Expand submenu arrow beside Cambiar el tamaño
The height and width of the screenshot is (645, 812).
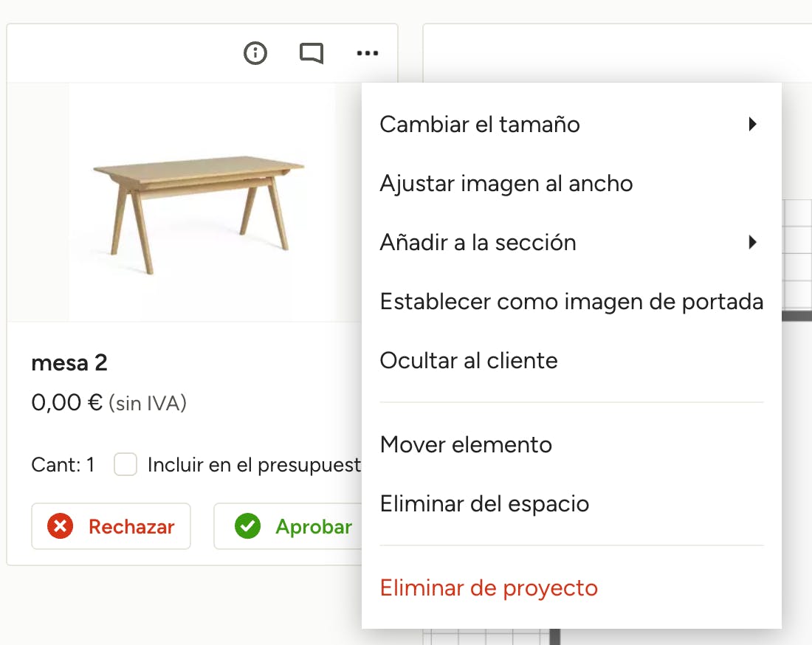tap(752, 124)
